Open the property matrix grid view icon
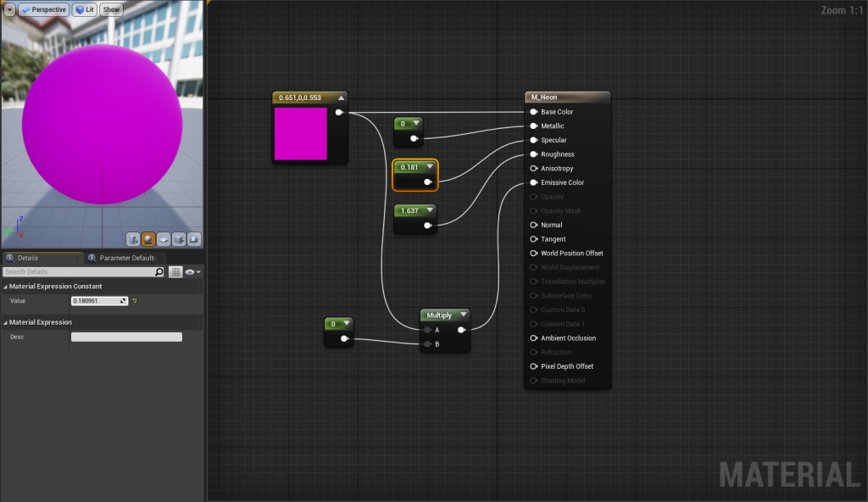The height and width of the screenshot is (502, 868). 175,272
